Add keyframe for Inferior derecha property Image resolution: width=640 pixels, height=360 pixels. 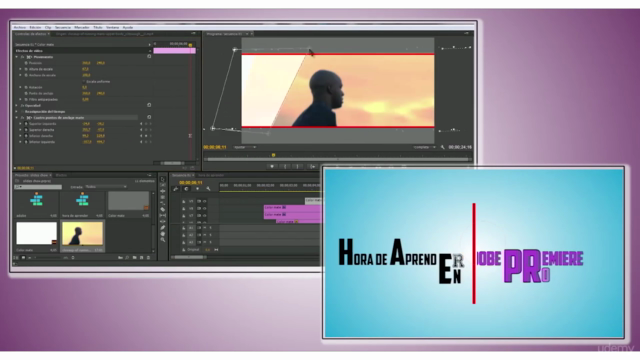[x=146, y=136]
